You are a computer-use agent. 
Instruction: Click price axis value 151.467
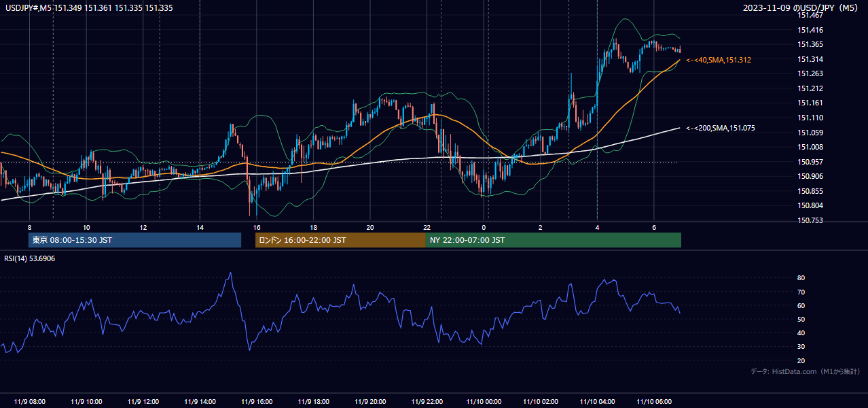(810, 15)
